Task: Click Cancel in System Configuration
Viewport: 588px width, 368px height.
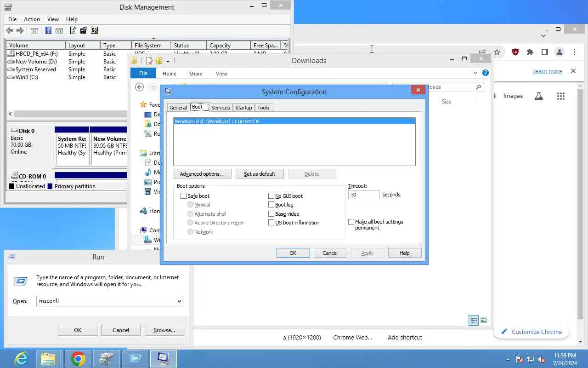Action: coord(330,253)
